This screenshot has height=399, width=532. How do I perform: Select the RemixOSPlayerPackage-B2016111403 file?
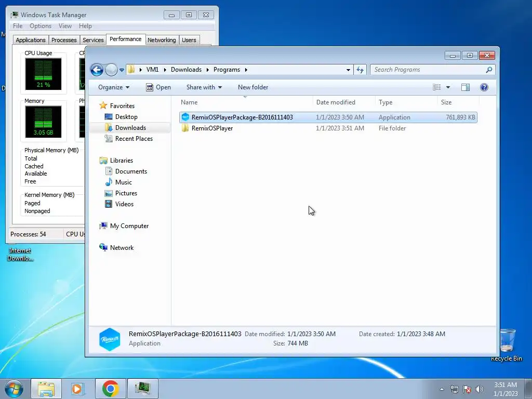[328, 117]
